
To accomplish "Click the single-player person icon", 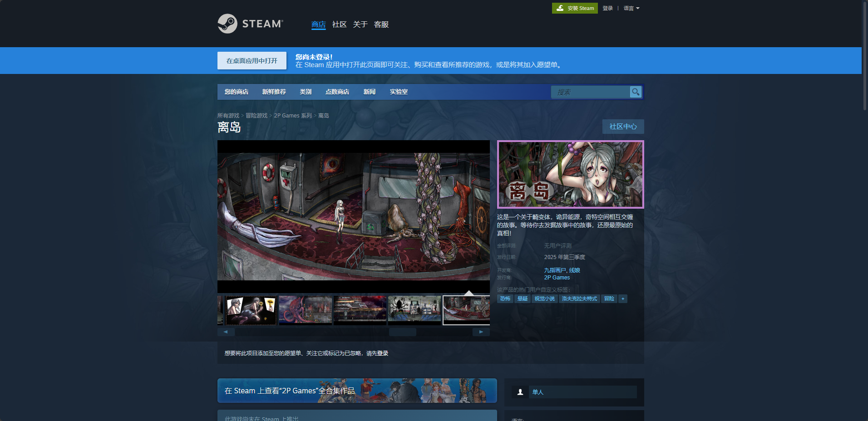I will (x=520, y=392).
